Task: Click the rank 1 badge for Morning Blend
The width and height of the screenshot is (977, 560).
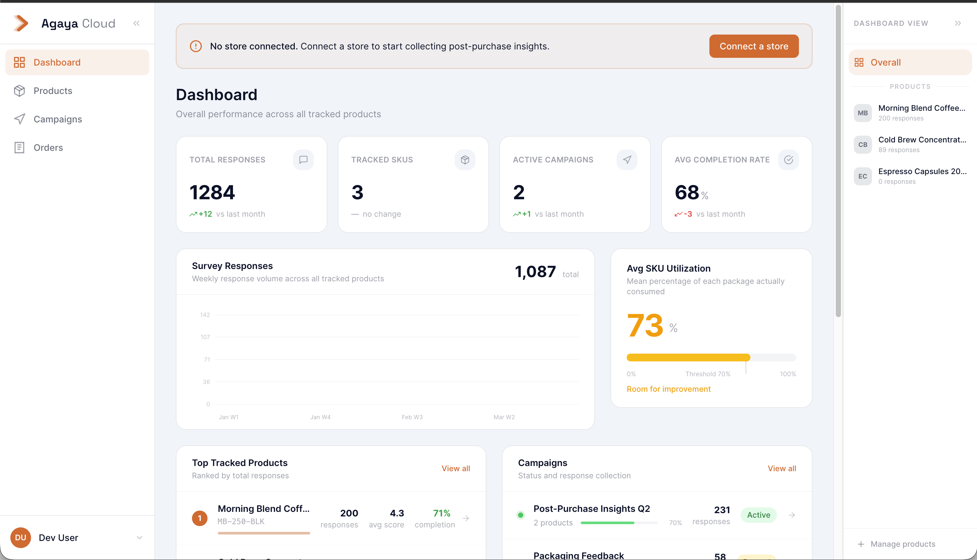Action: pos(200,518)
